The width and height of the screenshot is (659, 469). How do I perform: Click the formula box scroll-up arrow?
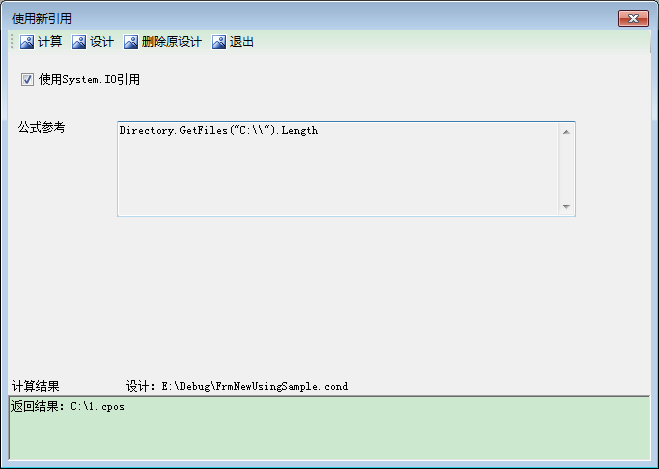(566, 132)
